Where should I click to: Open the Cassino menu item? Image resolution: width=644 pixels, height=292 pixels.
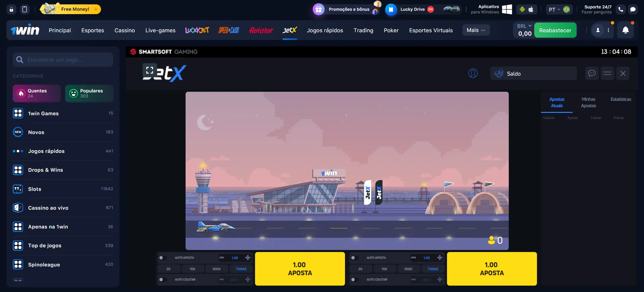click(125, 30)
